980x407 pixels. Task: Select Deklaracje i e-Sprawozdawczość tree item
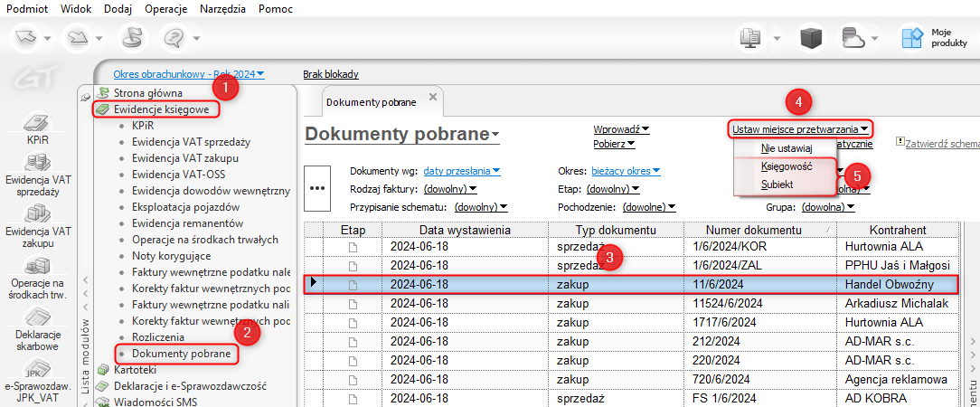(190, 385)
